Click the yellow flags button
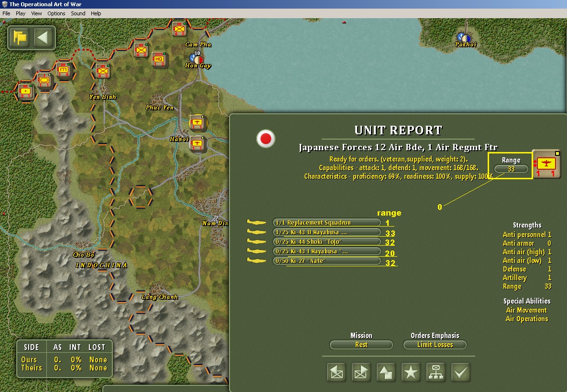The width and height of the screenshot is (567, 392). click(x=20, y=38)
